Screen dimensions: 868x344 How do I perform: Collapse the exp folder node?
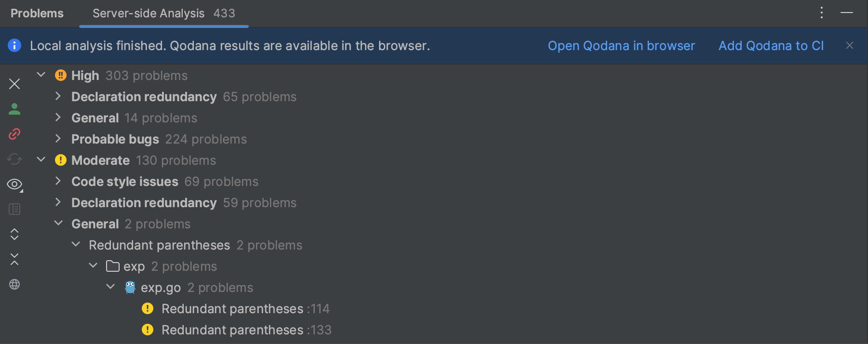click(x=93, y=266)
